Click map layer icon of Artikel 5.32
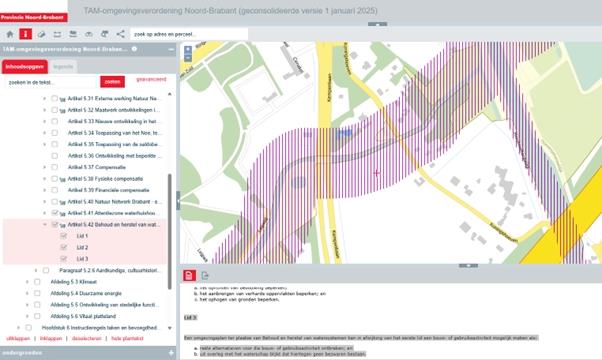The image size is (602, 360). [x=63, y=111]
